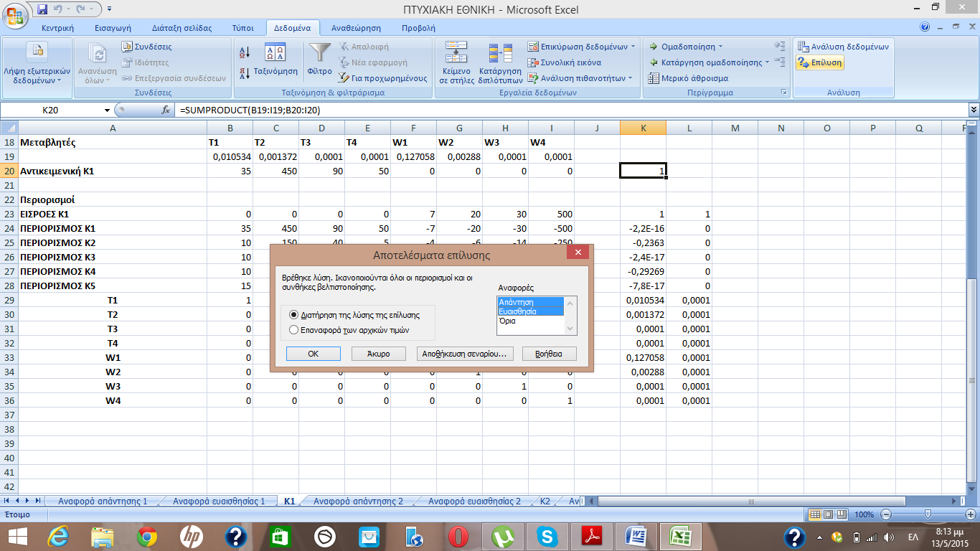The width and height of the screenshot is (980, 551).
Task: Open Διάταξη σελίδας ribbon tab
Action: [182, 28]
